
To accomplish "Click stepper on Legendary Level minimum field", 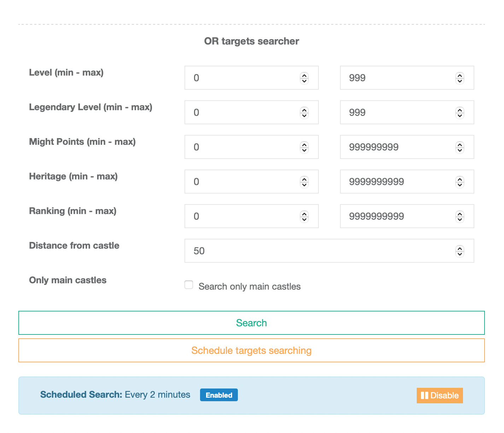I will click(304, 113).
